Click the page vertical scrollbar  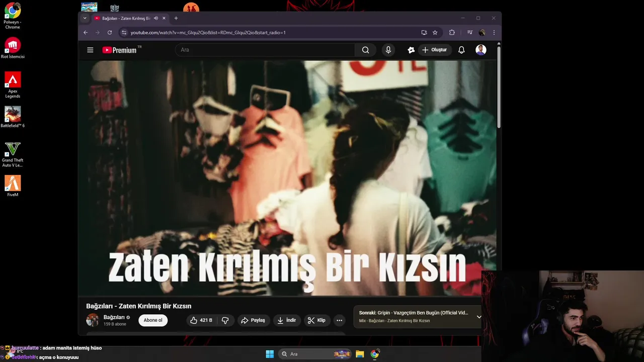[499, 88]
